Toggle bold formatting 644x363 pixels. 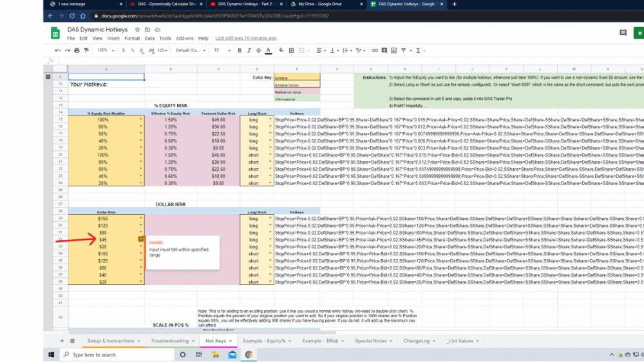click(x=240, y=50)
